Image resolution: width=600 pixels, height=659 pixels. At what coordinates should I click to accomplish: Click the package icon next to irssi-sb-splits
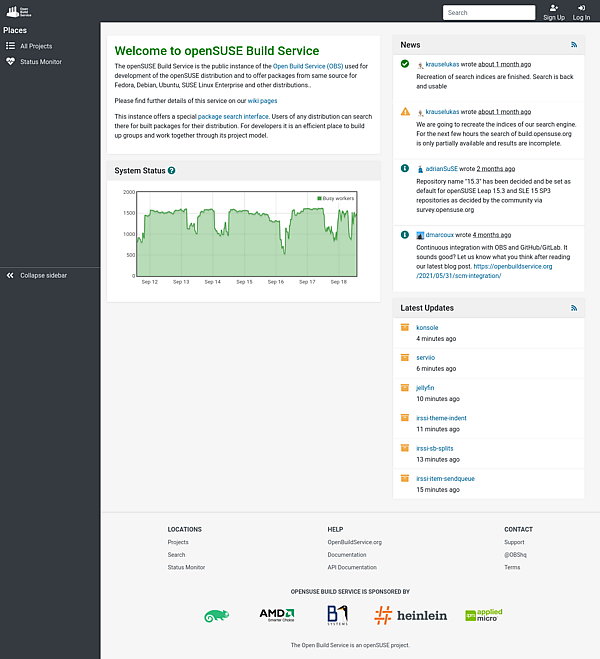pyautogui.click(x=405, y=448)
